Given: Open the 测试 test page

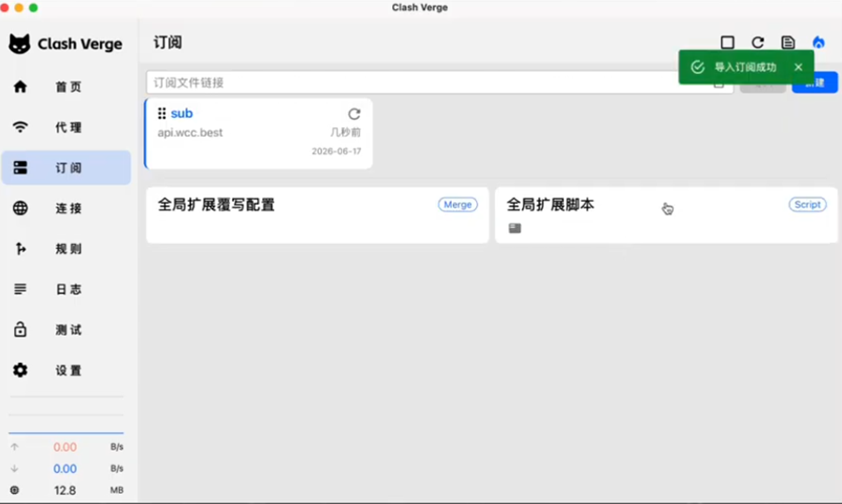Looking at the screenshot, I should (x=66, y=329).
